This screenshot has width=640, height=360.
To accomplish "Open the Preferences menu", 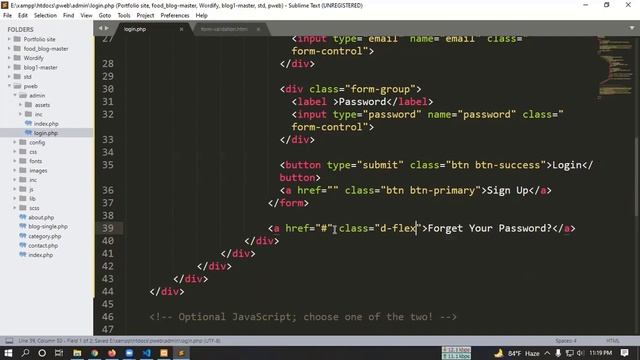I will [175, 16].
